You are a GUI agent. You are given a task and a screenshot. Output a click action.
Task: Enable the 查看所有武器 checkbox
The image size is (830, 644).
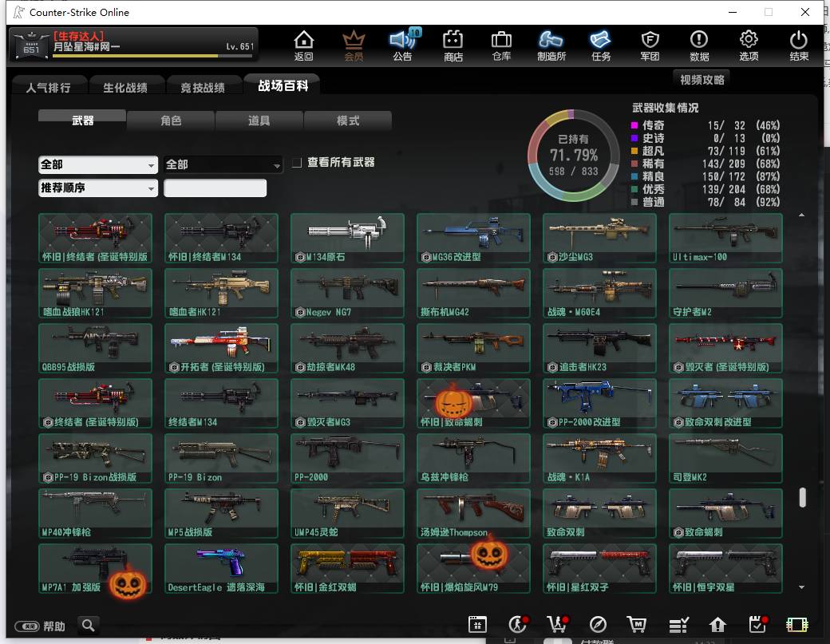click(297, 163)
